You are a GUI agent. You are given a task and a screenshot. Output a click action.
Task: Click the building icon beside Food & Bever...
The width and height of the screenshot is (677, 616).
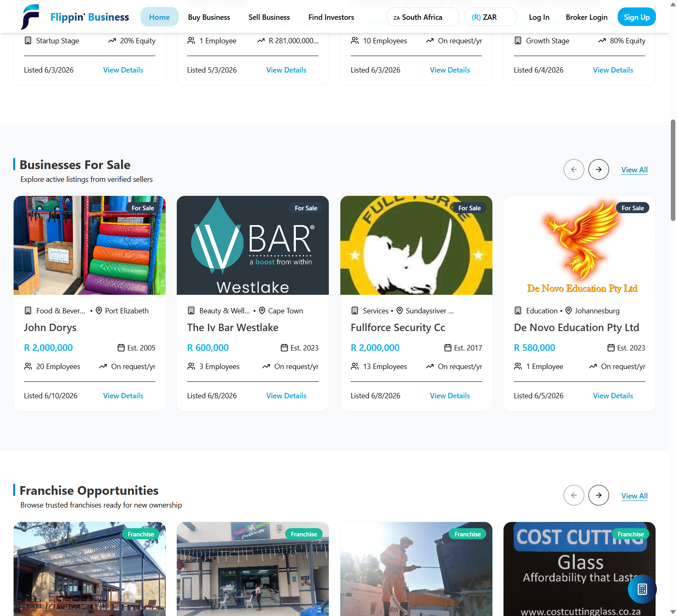tap(28, 310)
